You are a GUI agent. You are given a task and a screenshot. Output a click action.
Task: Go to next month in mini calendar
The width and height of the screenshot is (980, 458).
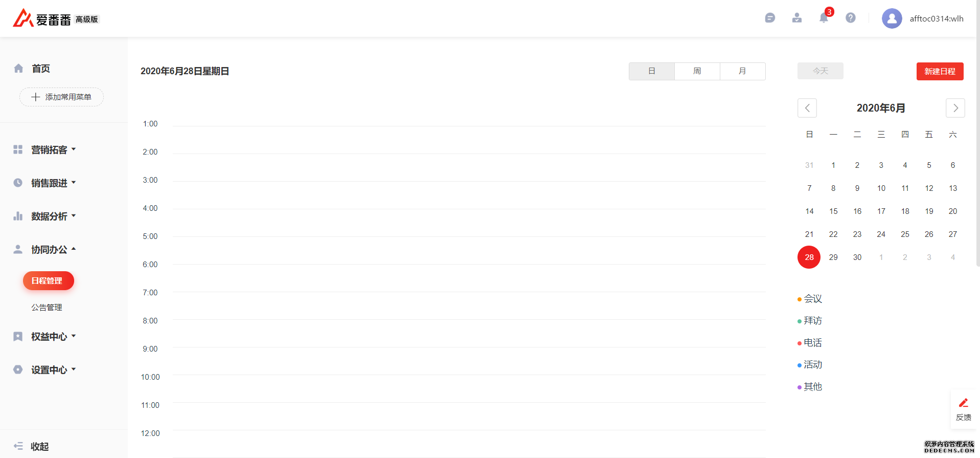click(x=955, y=108)
